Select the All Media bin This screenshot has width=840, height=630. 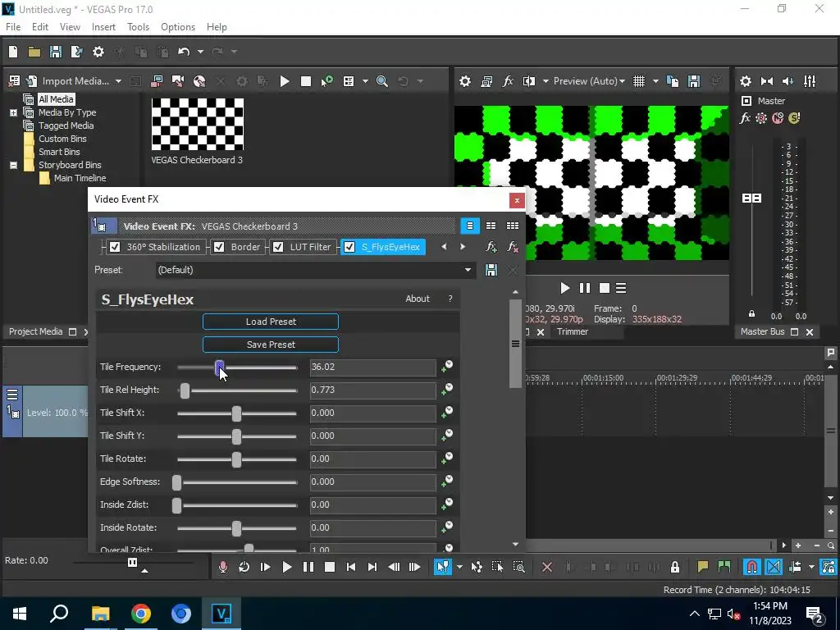coord(56,99)
